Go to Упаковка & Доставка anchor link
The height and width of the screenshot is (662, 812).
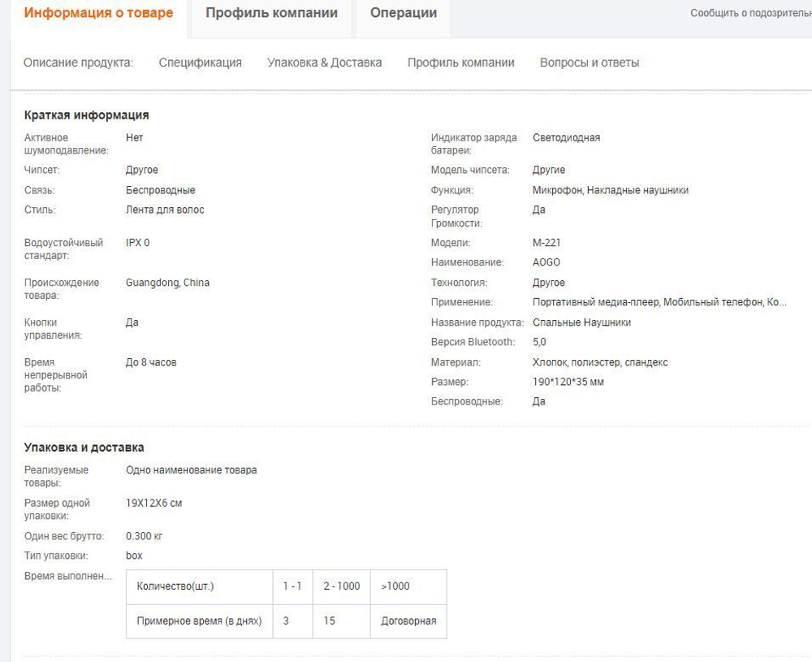pos(324,63)
